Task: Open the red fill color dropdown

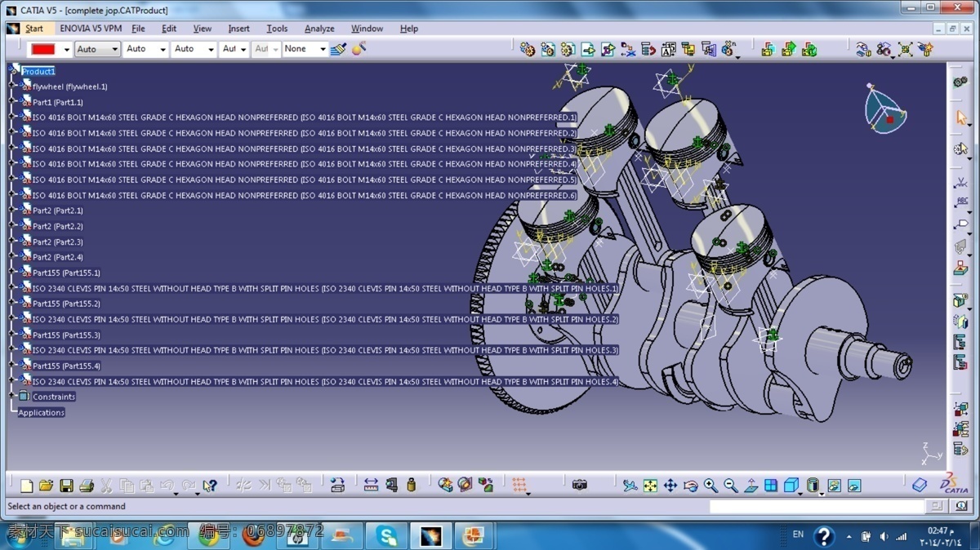Action: pyautogui.click(x=66, y=50)
